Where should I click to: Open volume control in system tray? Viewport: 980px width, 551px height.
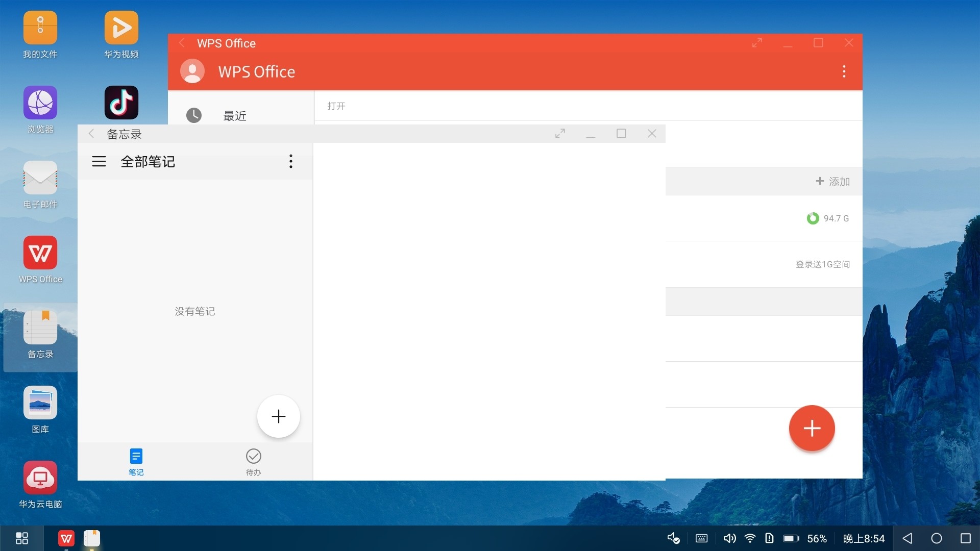tap(730, 538)
